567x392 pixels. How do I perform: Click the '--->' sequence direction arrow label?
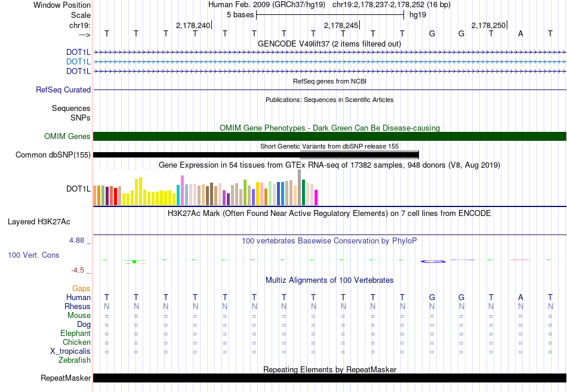84,35
